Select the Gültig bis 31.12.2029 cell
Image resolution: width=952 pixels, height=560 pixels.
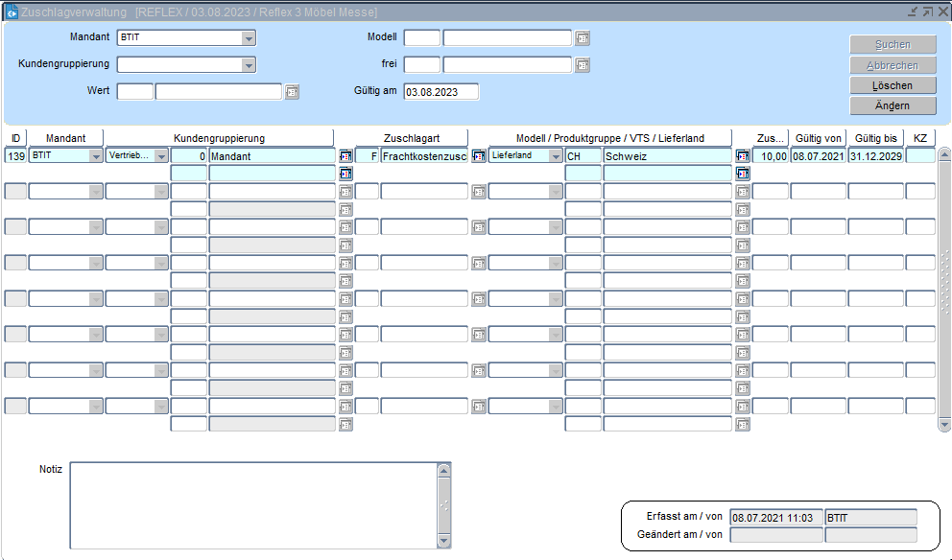point(874,155)
